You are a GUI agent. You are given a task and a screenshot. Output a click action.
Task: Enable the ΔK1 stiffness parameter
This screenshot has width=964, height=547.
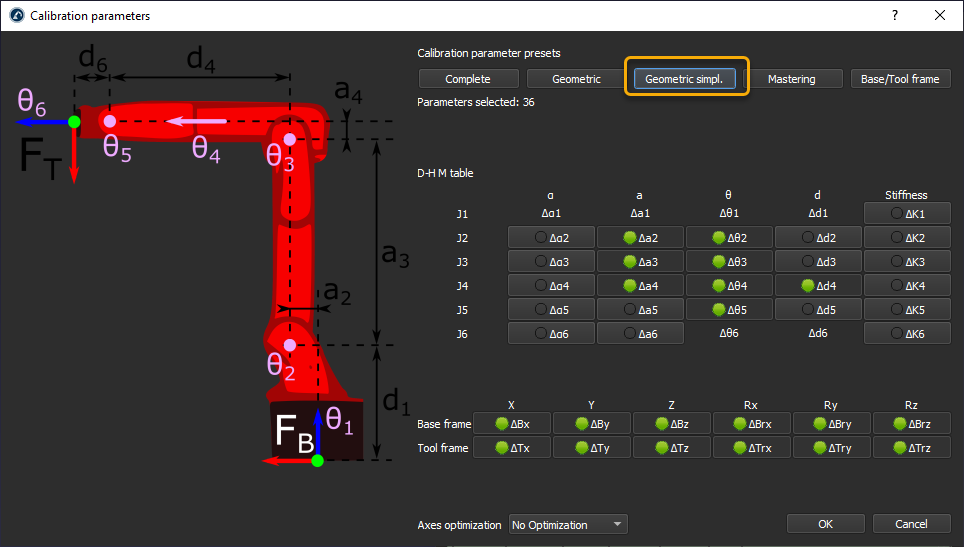pos(907,214)
